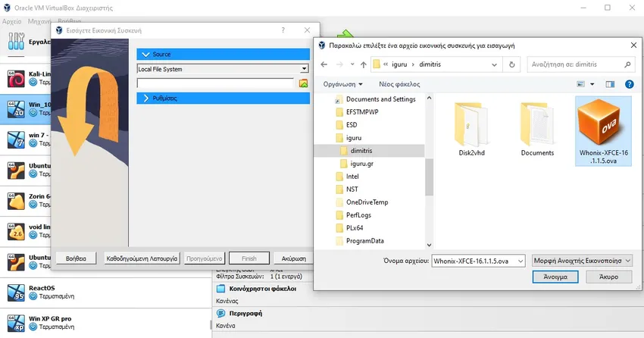644x338 pixels.
Task: Click the Tools icon in VirtualBox Manager
Action: tap(16, 41)
